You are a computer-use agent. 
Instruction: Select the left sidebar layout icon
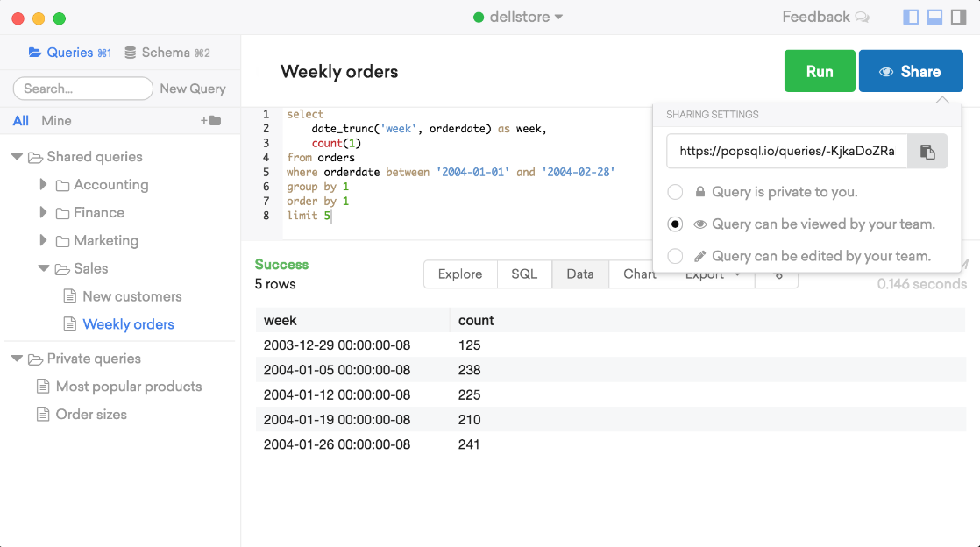coord(910,17)
